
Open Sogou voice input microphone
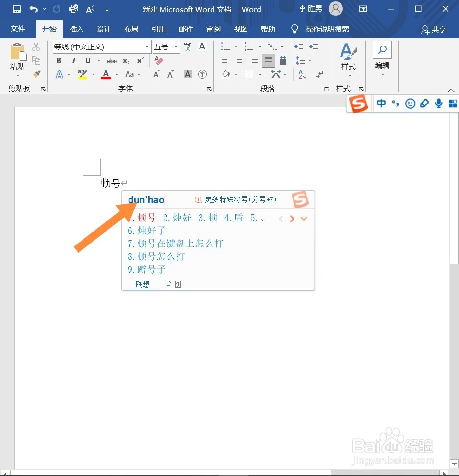(x=438, y=103)
